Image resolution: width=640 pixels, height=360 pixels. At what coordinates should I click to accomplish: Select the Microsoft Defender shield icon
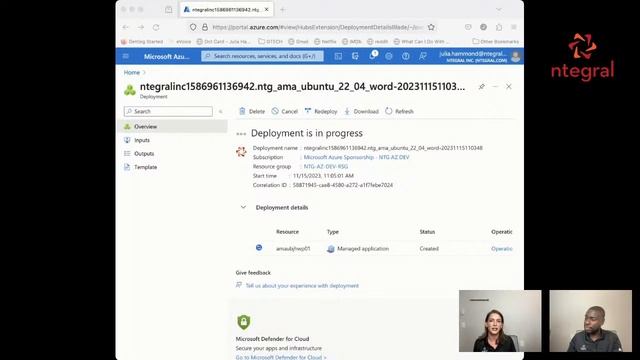[x=244, y=322]
